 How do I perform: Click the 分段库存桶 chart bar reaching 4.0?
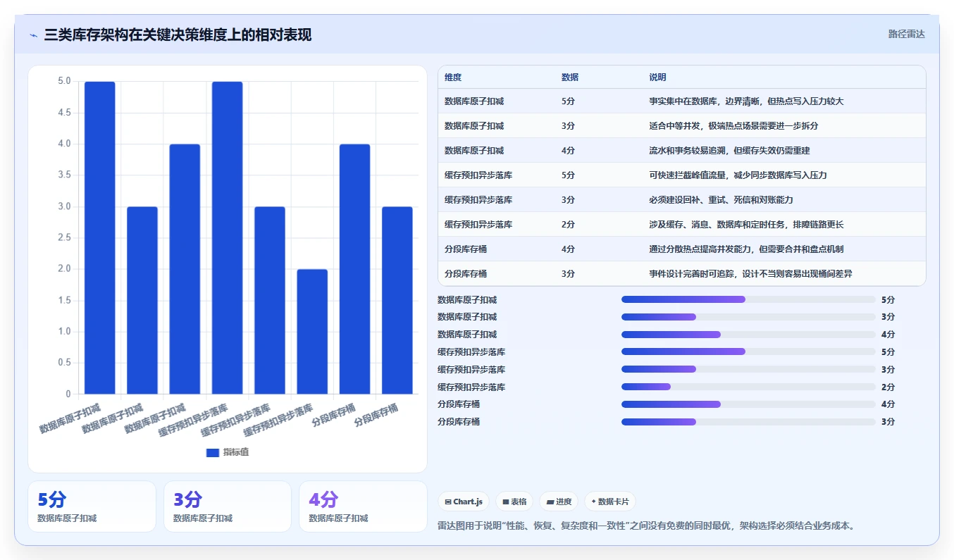pyautogui.click(x=355, y=269)
